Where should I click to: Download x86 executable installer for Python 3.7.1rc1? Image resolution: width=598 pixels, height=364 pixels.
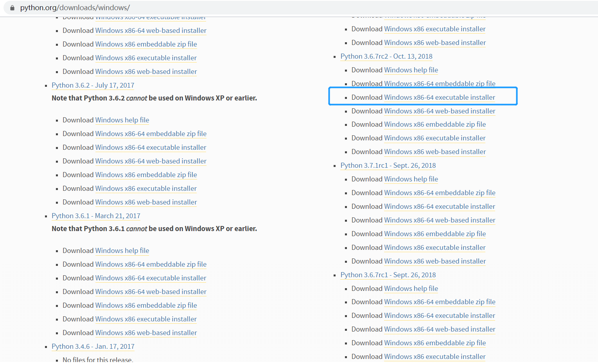435,247
